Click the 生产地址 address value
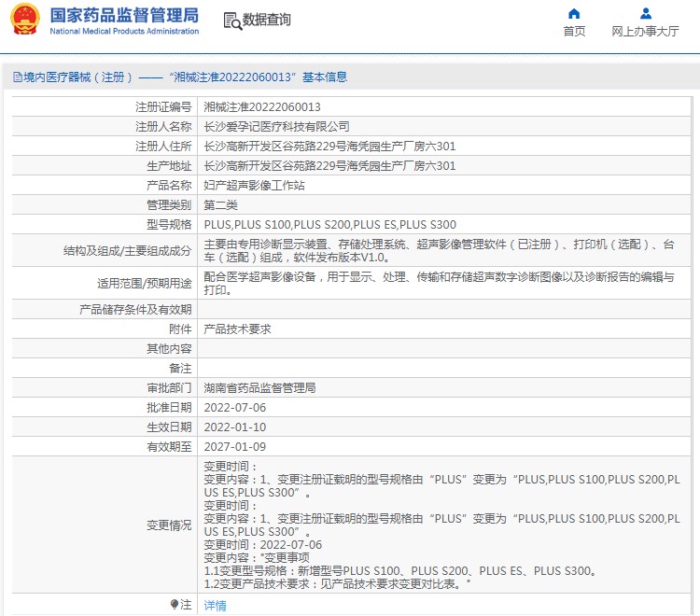Screen dimensions: 700x616 pos(329,166)
